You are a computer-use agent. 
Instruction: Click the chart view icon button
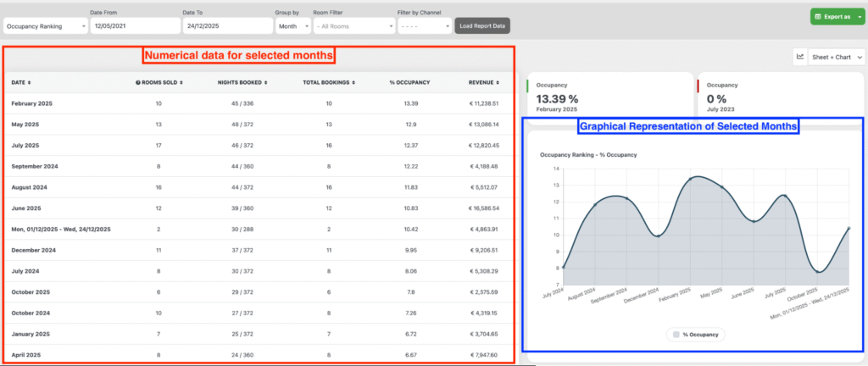[799, 57]
